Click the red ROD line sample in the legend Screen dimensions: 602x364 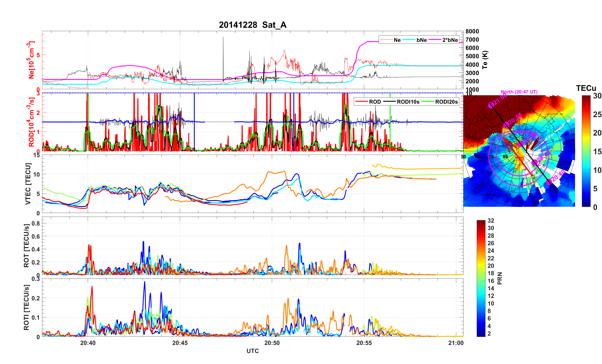tap(362, 102)
